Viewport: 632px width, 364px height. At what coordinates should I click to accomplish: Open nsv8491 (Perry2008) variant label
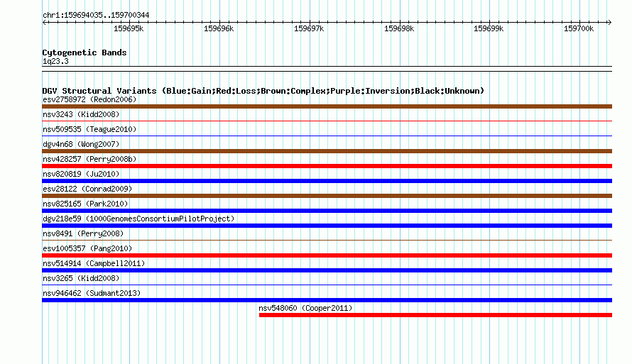tap(83, 233)
